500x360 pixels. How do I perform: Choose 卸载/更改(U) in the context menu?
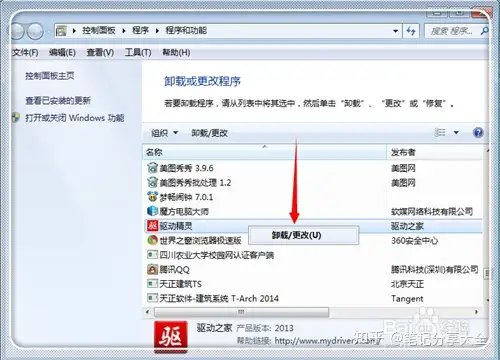tap(303, 235)
